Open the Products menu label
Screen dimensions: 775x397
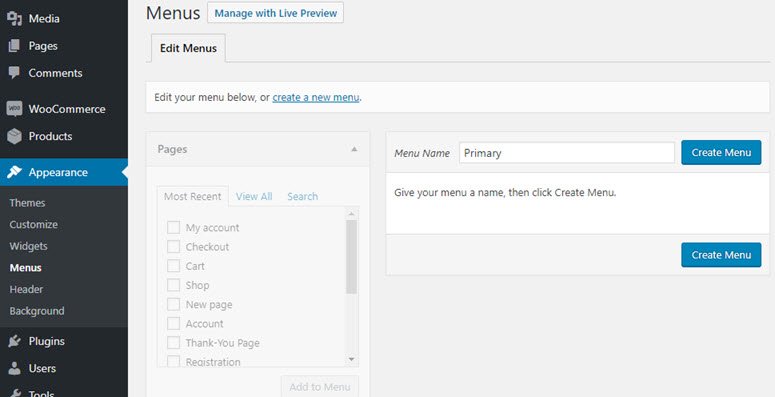tap(50, 136)
